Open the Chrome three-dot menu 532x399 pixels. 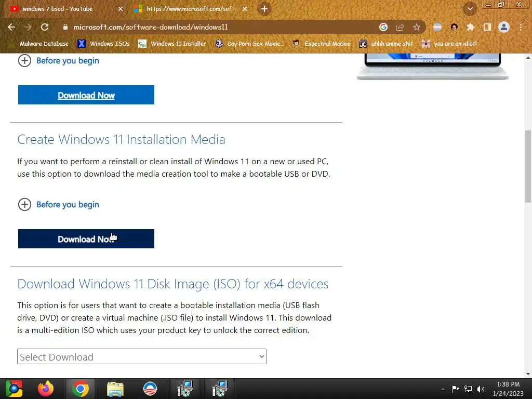pos(521,27)
